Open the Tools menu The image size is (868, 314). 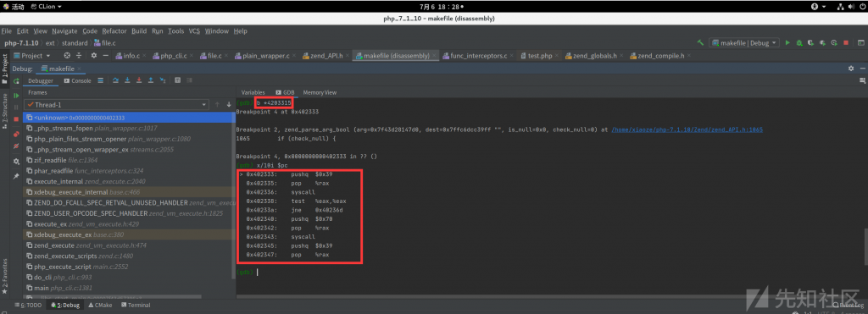point(176,31)
